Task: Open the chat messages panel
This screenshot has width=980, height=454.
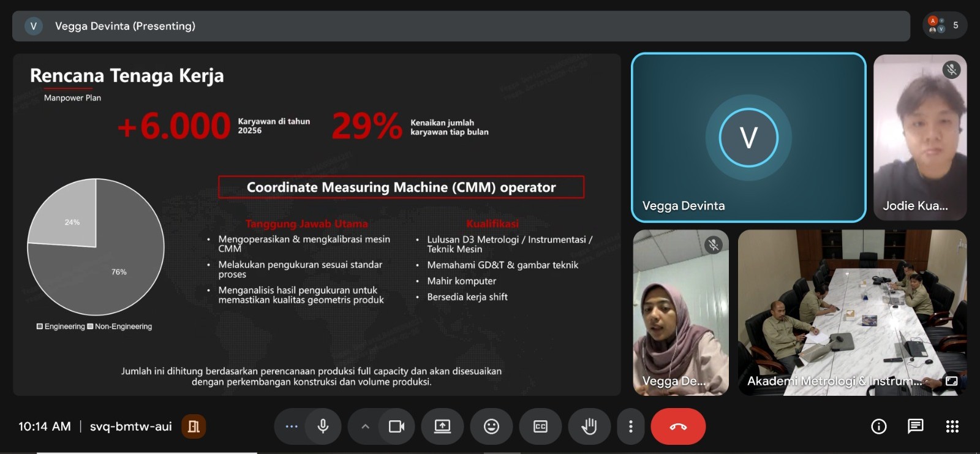Action: [x=916, y=426]
